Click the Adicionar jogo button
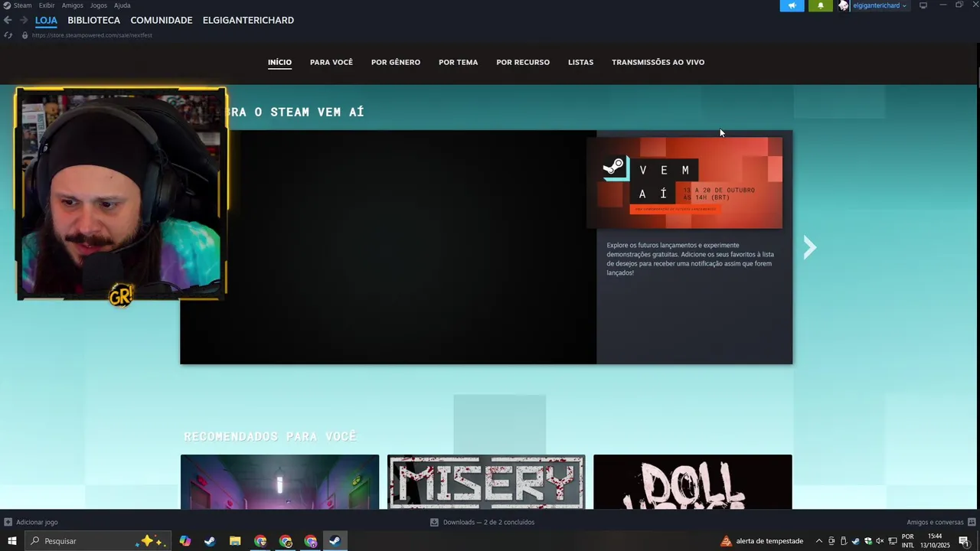 [x=31, y=522]
